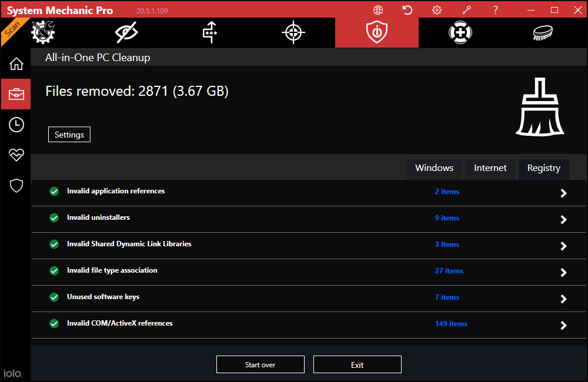Click the Invalid file type association label

point(112,270)
